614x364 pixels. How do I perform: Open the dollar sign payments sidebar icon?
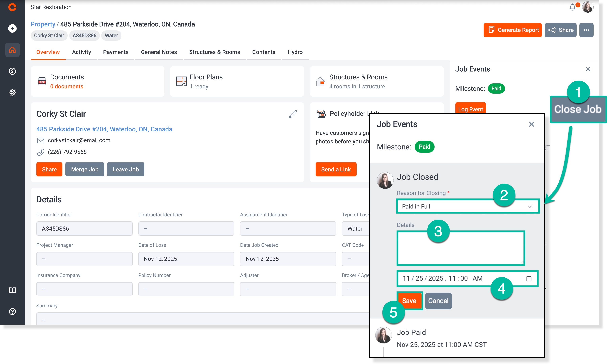(12, 71)
